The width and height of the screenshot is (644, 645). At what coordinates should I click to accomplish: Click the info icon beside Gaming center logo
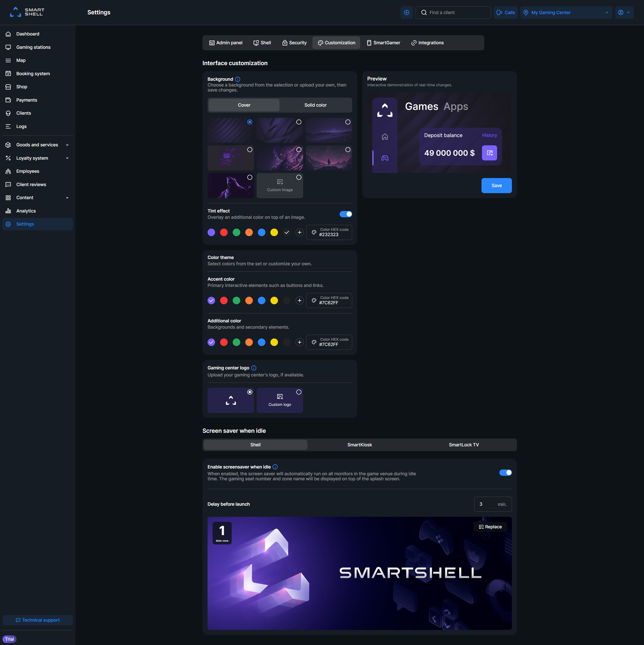tap(254, 368)
